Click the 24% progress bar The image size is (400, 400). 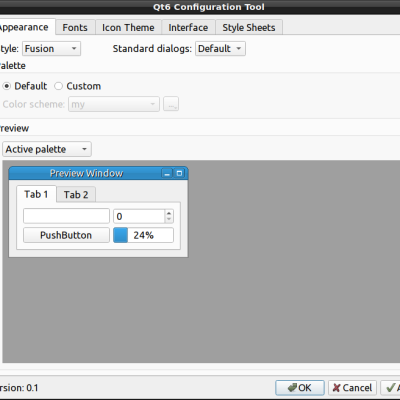tap(143, 235)
